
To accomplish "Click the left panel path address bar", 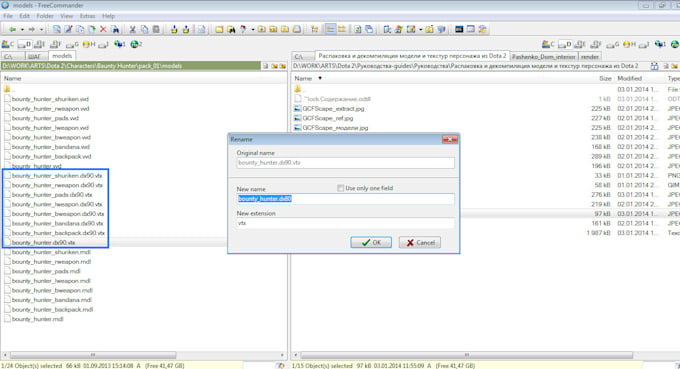I will click(130, 66).
